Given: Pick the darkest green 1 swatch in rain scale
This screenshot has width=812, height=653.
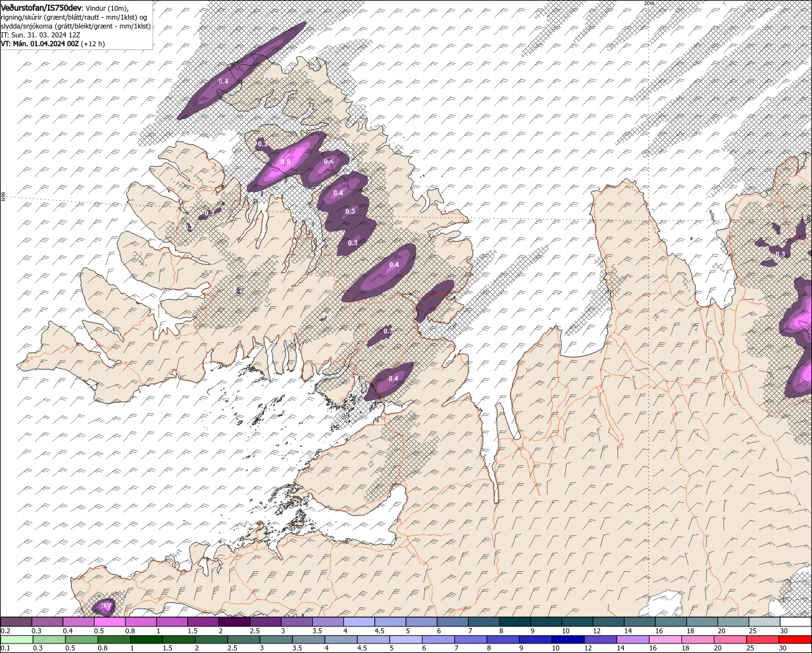Looking at the screenshot, I should pyautogui.click(x=146, y=639).
